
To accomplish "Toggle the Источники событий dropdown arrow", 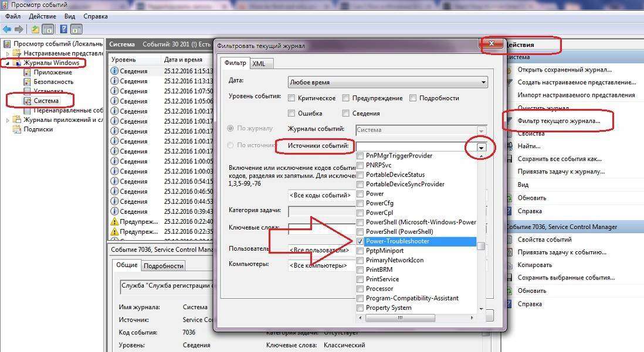I will click(x=482, y=148).
